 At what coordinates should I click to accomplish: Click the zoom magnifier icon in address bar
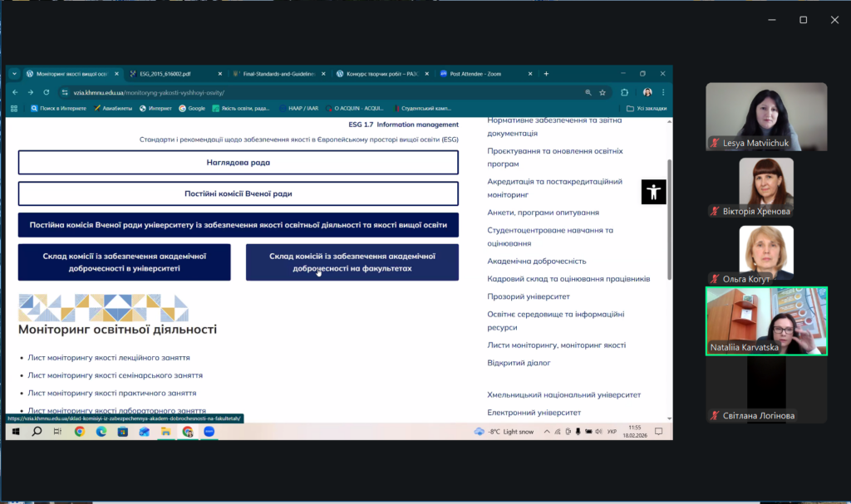(x=588, y=92)
